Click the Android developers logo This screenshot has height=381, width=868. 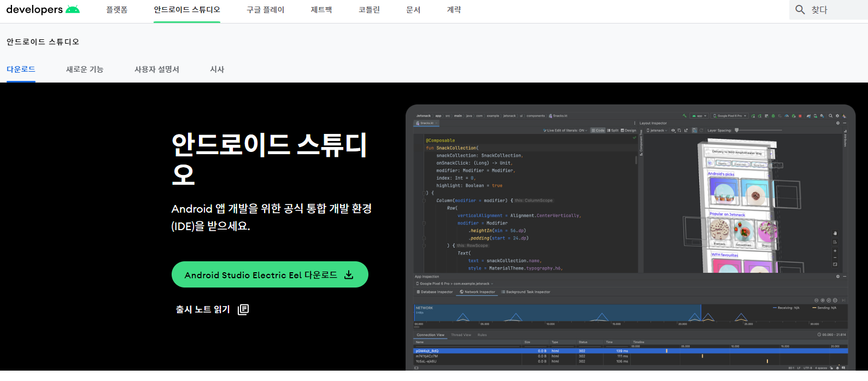[43, 10]
